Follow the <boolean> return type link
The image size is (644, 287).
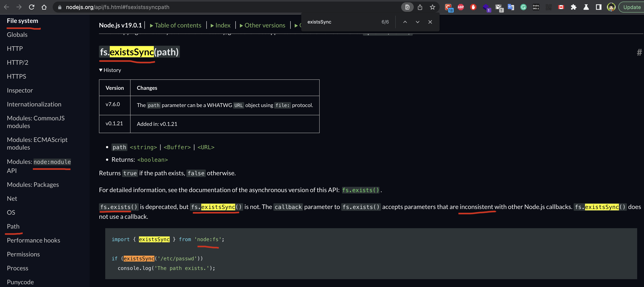[x=152, y=160]
